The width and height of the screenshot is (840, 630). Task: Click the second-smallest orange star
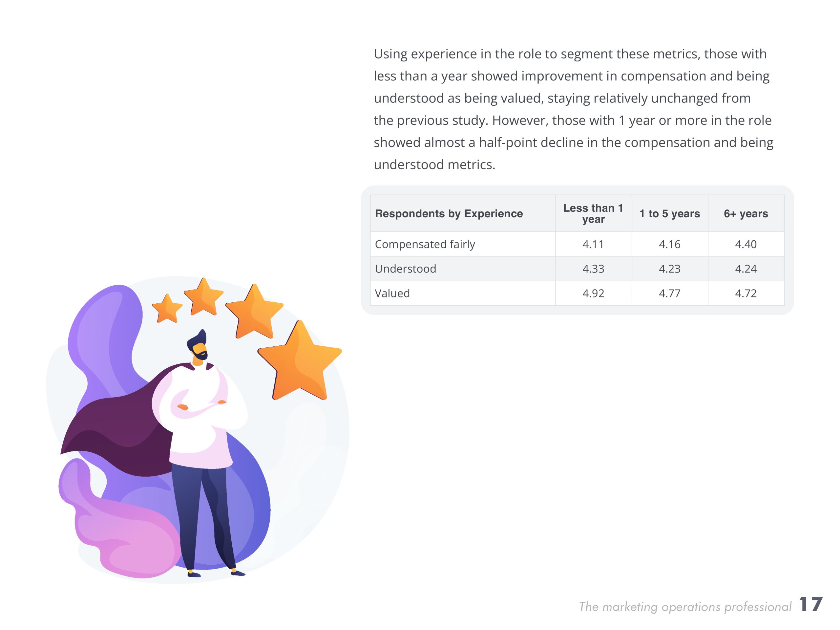click(x=203, y=297)
